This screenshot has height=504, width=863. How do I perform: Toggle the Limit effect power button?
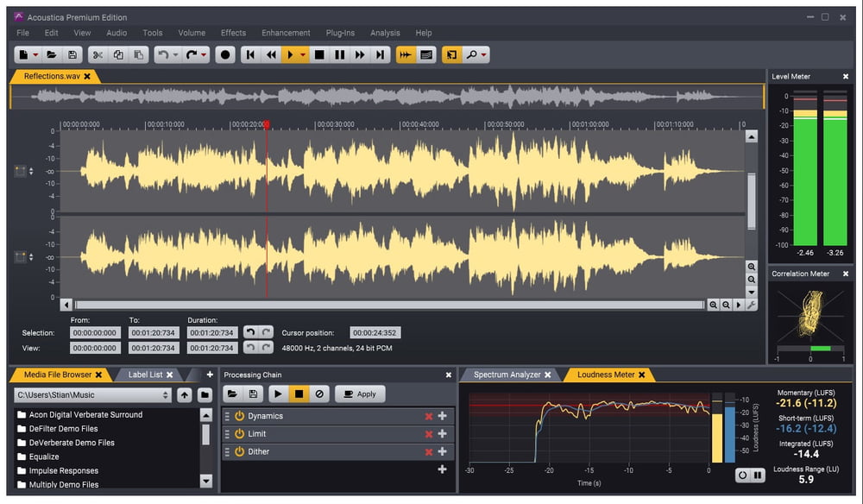pyautogui.click(x=239, y=433)
